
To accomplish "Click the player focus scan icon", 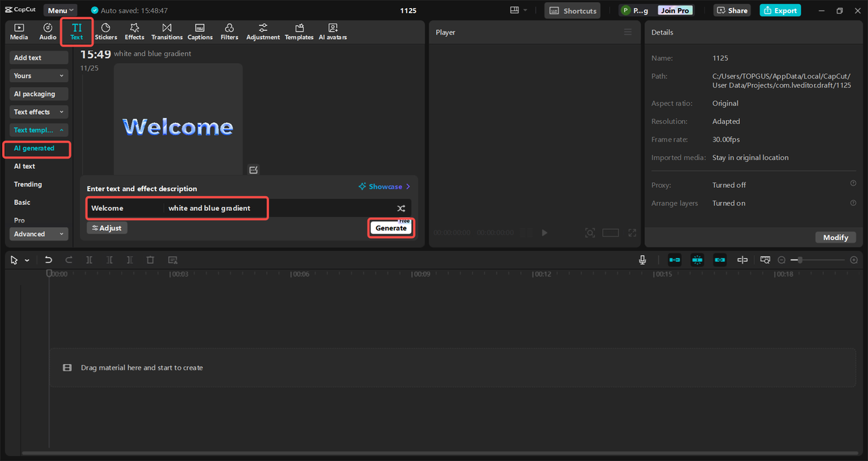I will tap(590, 233).
